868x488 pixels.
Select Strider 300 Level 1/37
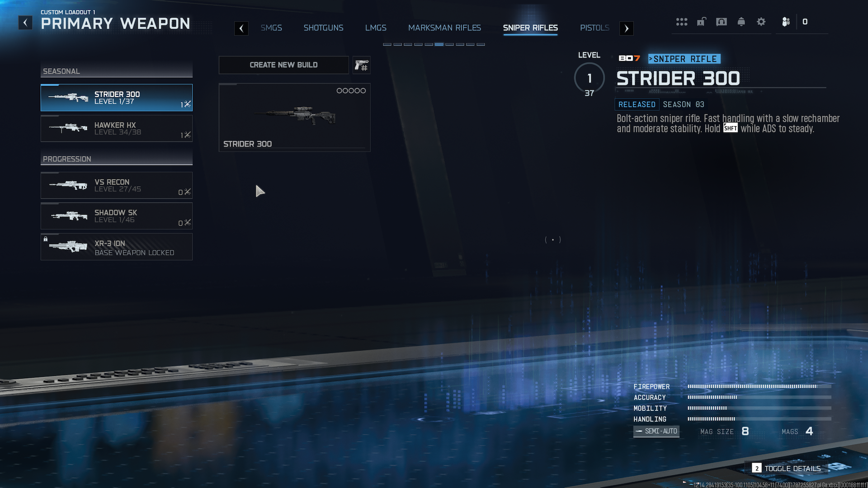[x=117, y=98]
